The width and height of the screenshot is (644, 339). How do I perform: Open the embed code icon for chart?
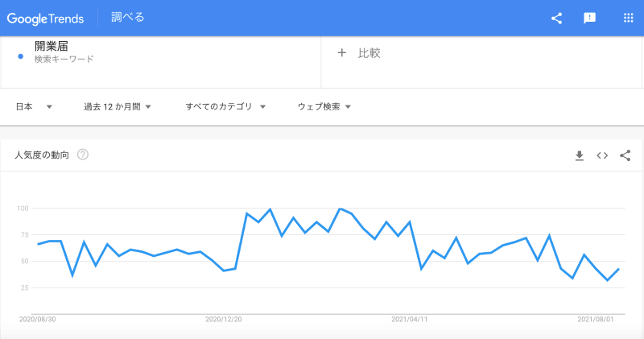tap(602, 155)
